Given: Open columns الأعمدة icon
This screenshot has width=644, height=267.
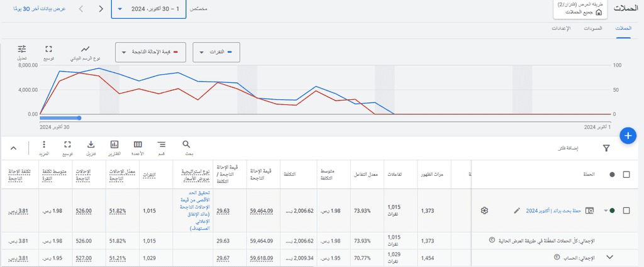Looking at the screenshot, I should click(138, 144).
